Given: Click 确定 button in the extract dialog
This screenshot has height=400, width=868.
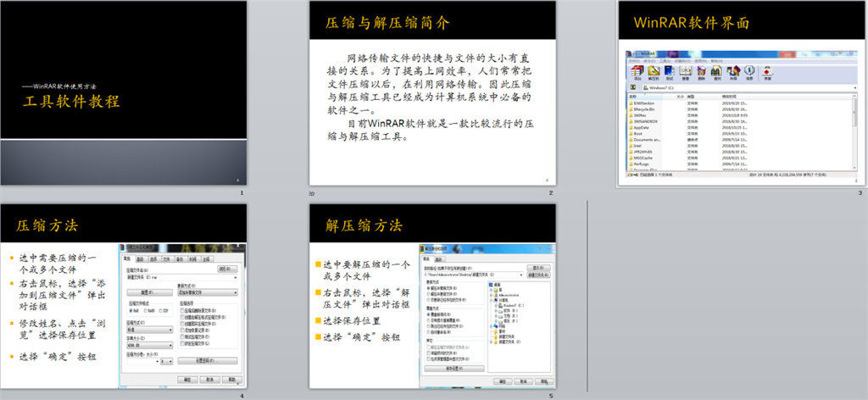Looking at the screenshot, I should (502, 382).
